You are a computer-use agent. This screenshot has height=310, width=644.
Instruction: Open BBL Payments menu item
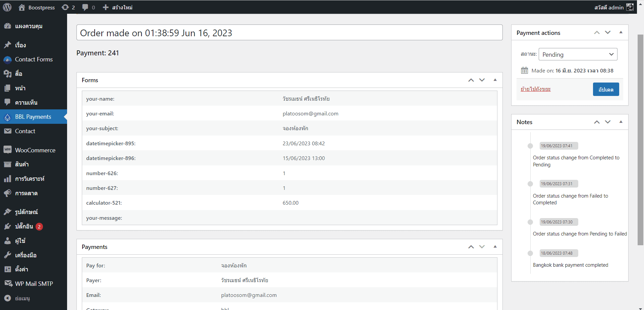tap(33, 117)
